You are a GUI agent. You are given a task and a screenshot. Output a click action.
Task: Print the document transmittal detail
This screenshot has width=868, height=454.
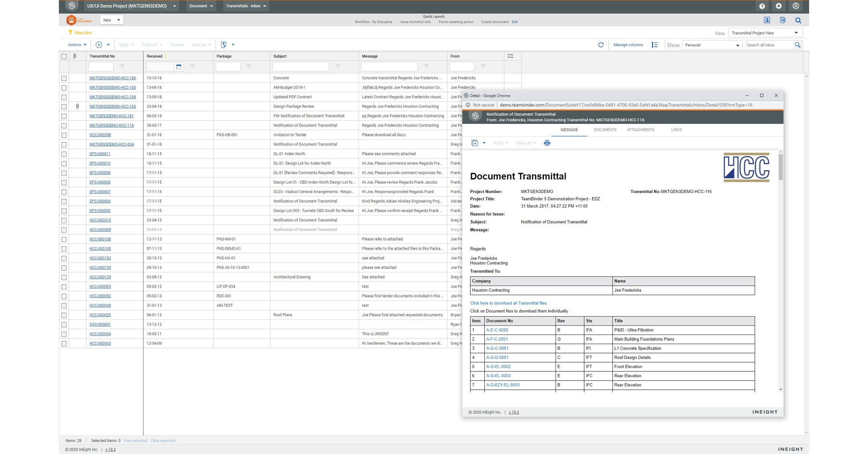pos(547,143)
